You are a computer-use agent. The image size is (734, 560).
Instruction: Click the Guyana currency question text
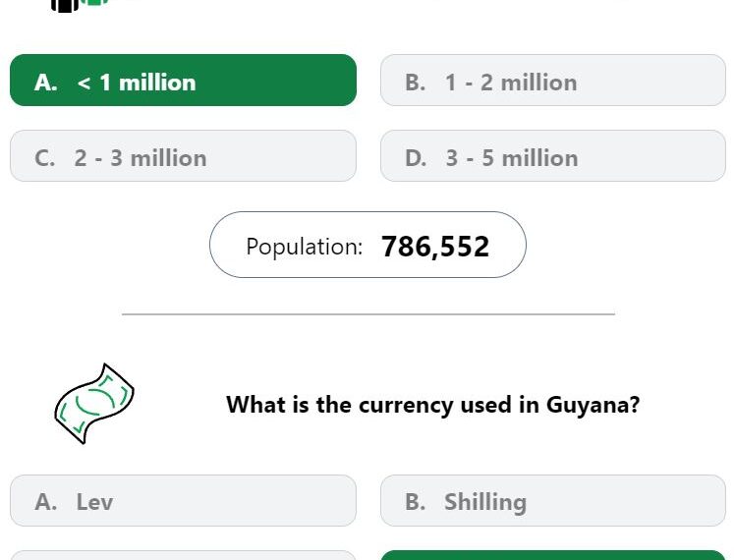pyautogui.click(x=433, y=405)
